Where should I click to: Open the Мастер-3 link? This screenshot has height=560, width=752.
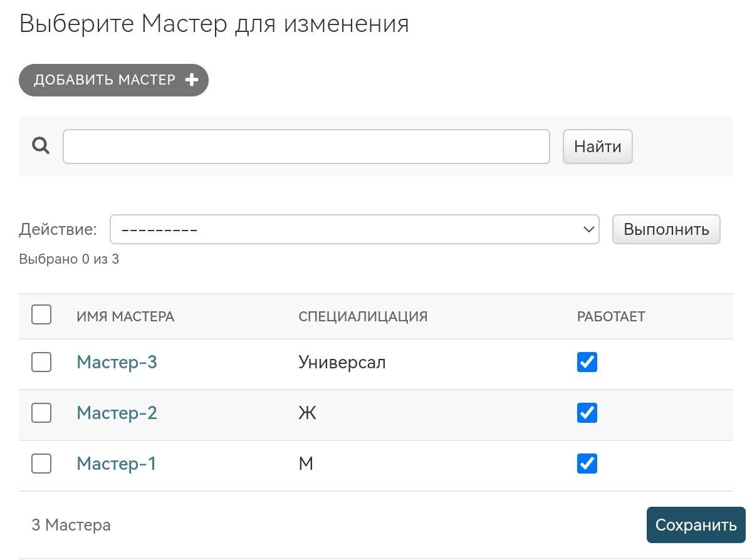click(x=117, y=362)
